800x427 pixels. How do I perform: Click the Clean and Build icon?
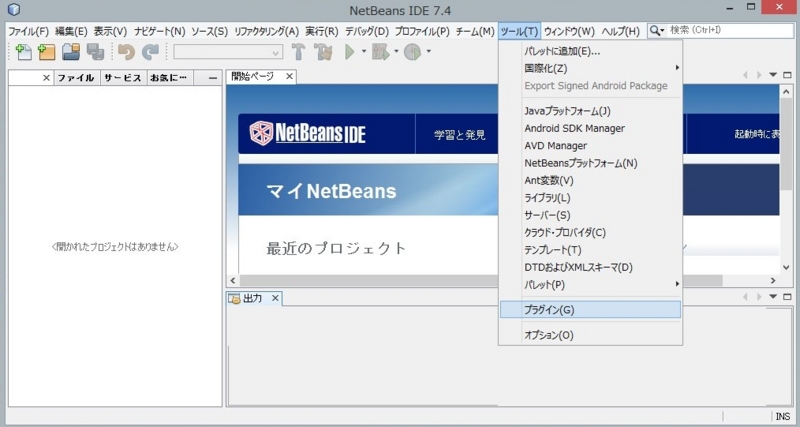(323, 52)
